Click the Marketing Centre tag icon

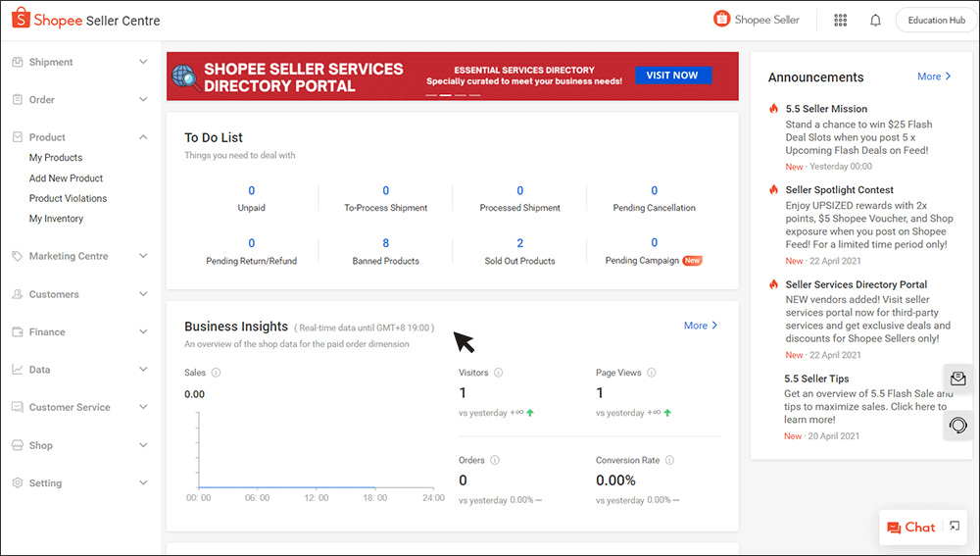point(18,256)
